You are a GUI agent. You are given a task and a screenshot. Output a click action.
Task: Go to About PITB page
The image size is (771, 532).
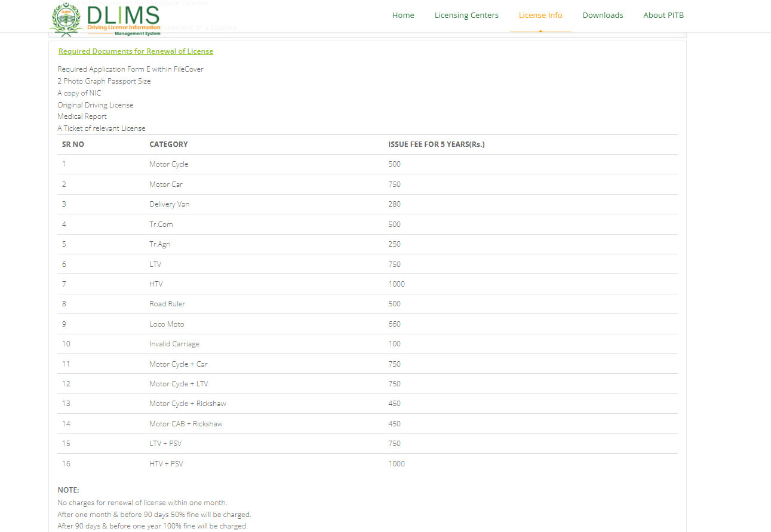pos(664,16)
